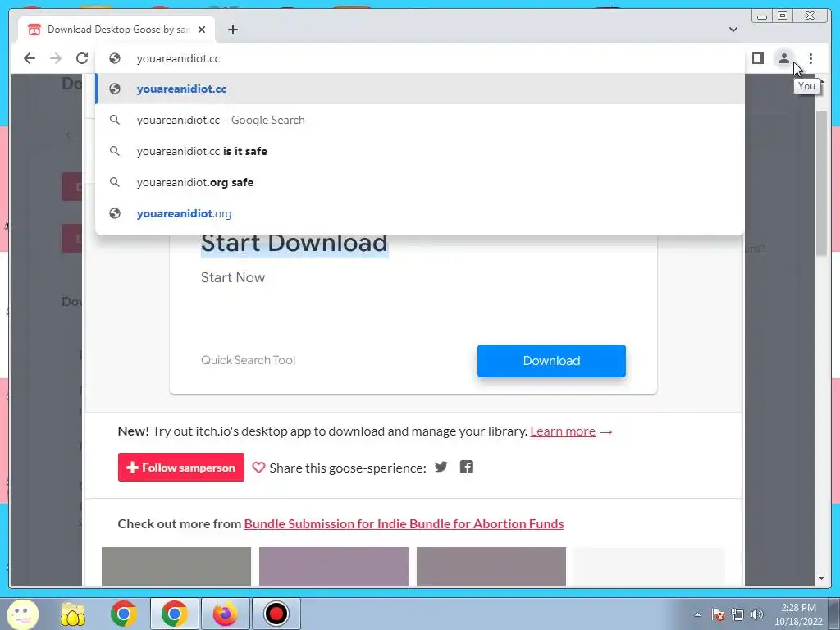840x630 pixels.
Task: Open the volume speaker tray icon
Action: (x=757, y=615)
